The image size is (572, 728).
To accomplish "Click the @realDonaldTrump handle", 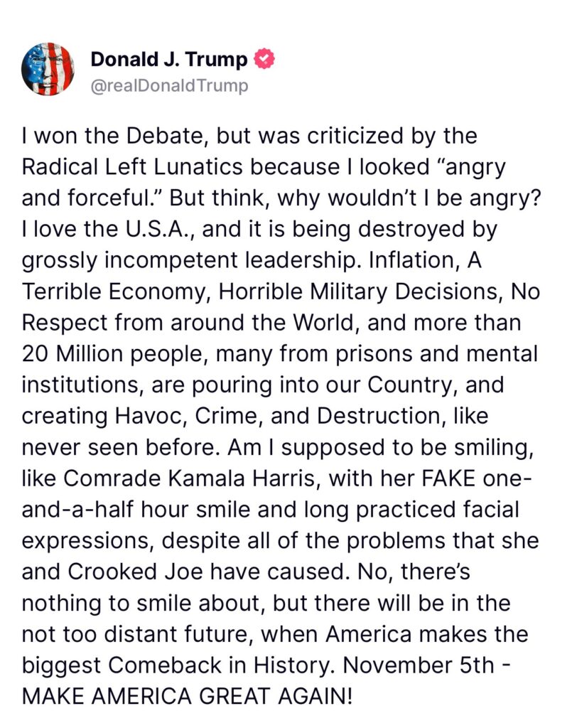I will click(x=169, y=86).
